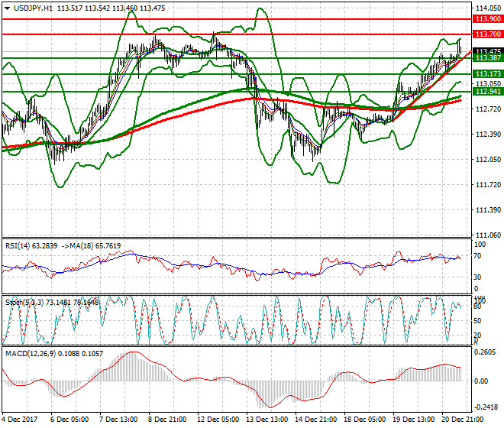Screen dimensions: 504x428
Task: Select the red 113.900 resistance price tag
Action: (x=488, y=18)
